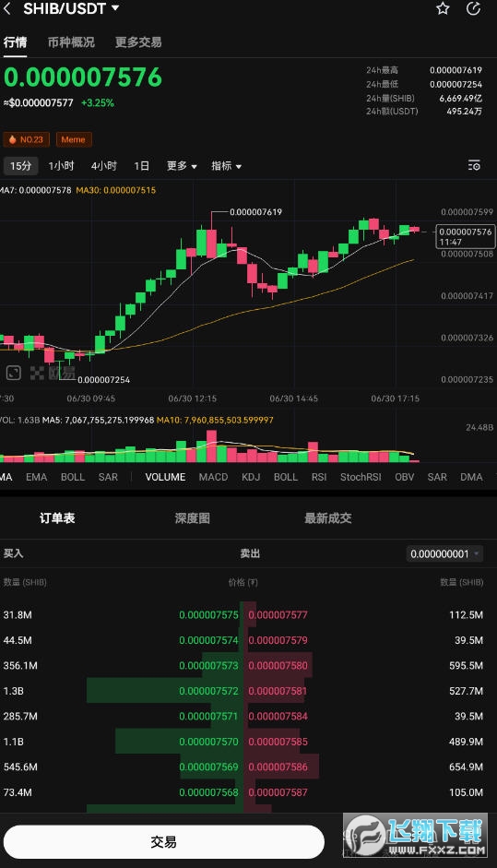This screenshot has height=868, width=497.
Task: Open the Meme category tag
Action: point(73,139)
